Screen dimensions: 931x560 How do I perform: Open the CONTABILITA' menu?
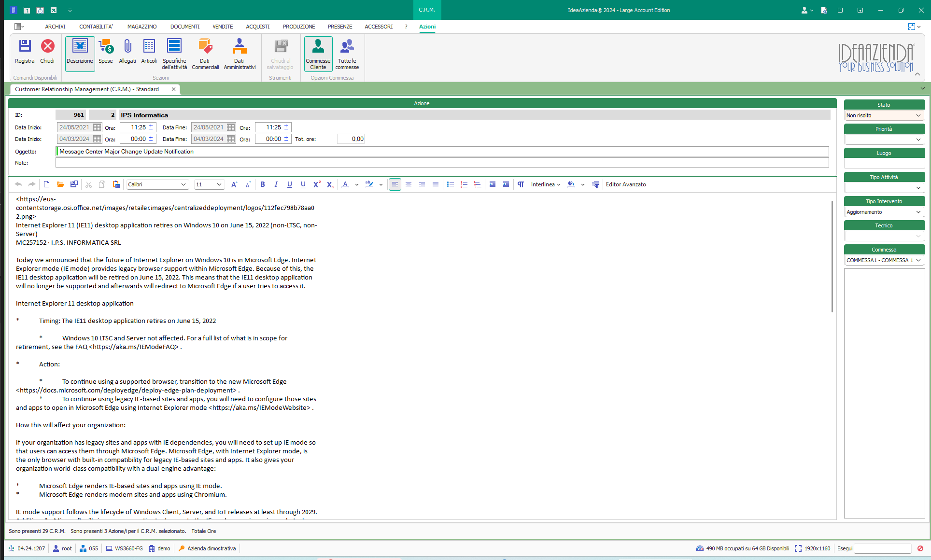tap(96, 27)
